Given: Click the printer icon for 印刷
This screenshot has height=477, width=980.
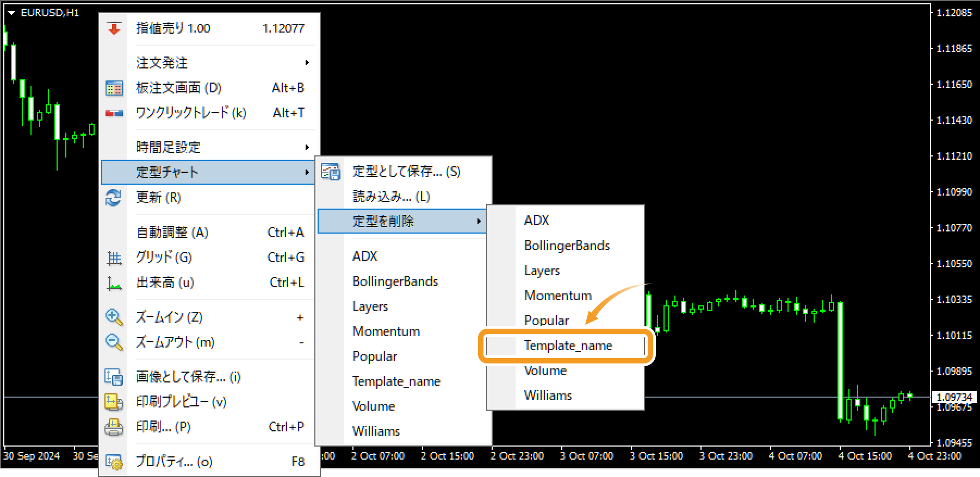Looking at the screenshot, I should 114,427.
